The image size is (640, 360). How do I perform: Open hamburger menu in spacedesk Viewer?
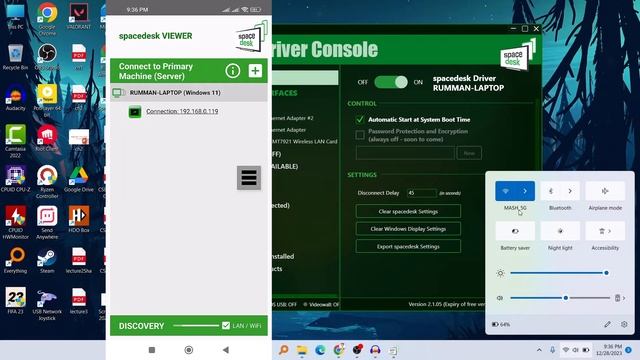pyautogui.click(x=249, y=178)
